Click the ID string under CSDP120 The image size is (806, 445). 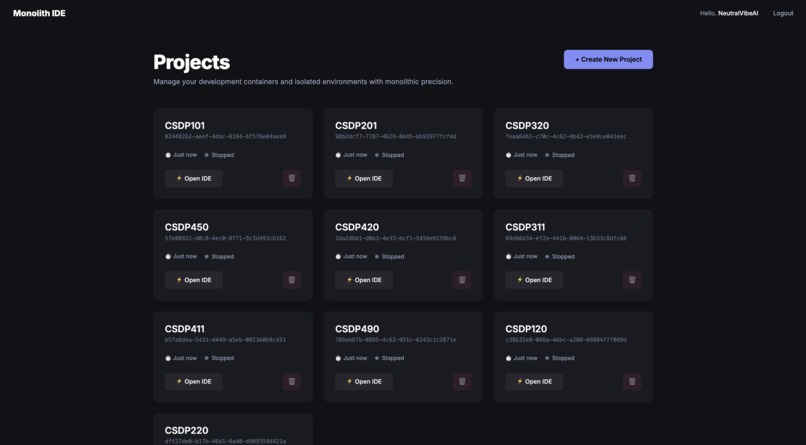click(x=566, y=340)
